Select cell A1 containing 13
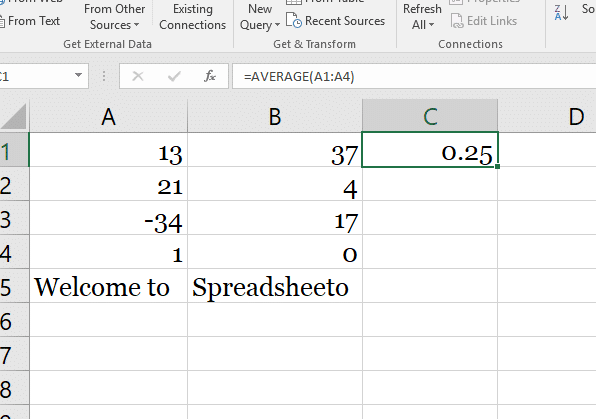The image size is (596, 419). (108, 150)
